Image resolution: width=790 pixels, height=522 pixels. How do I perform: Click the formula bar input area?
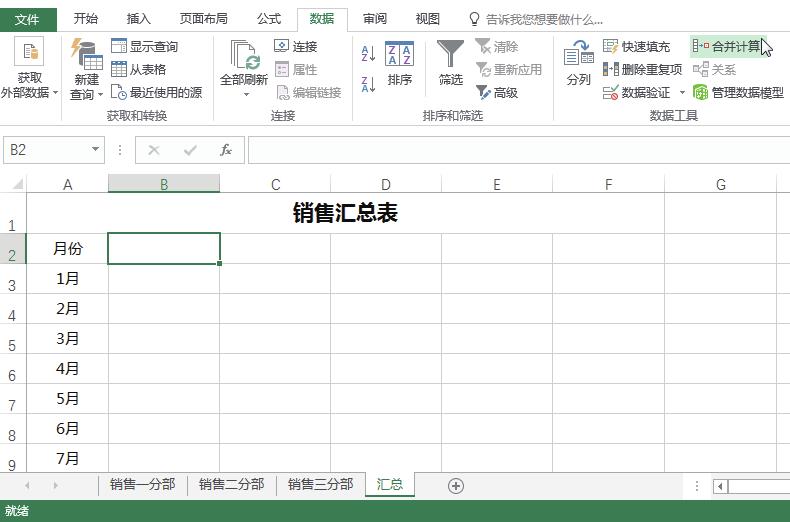519,150
